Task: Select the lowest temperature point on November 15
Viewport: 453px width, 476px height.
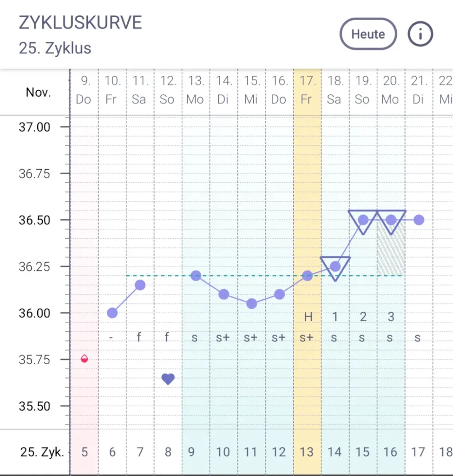Action: tap(251, 304)
